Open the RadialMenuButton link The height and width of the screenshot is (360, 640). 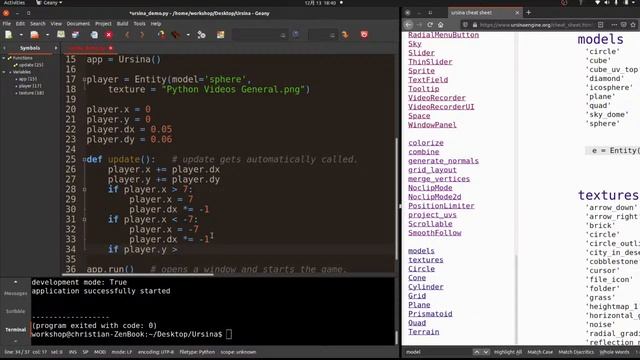tap(443, 35)
